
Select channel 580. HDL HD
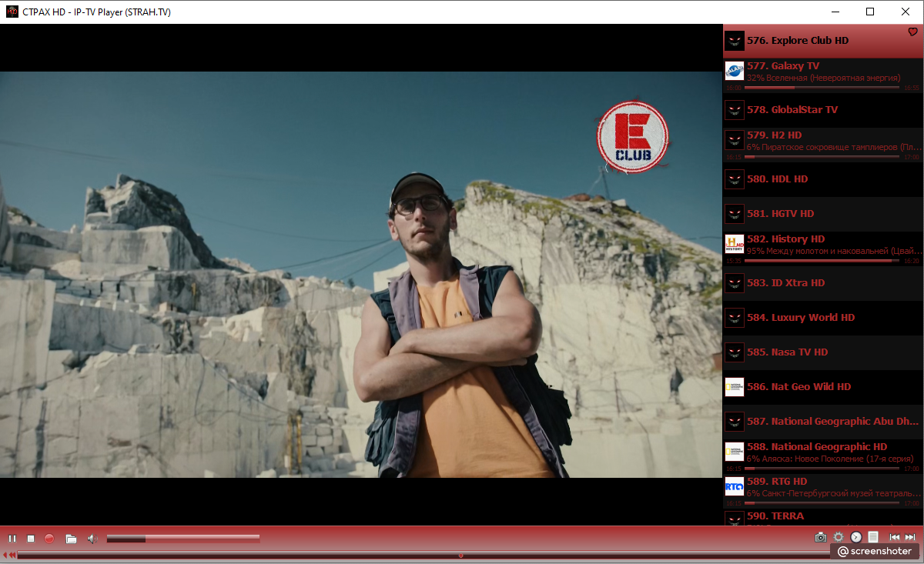click(823, 179)
